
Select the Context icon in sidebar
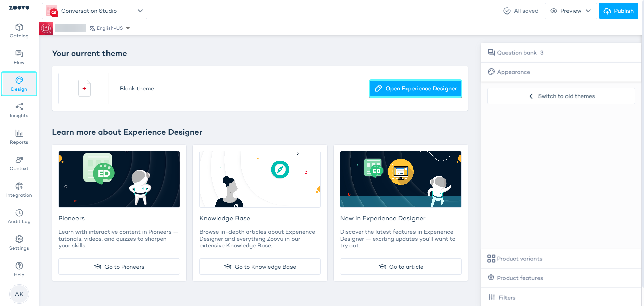[x=19, y=163]
